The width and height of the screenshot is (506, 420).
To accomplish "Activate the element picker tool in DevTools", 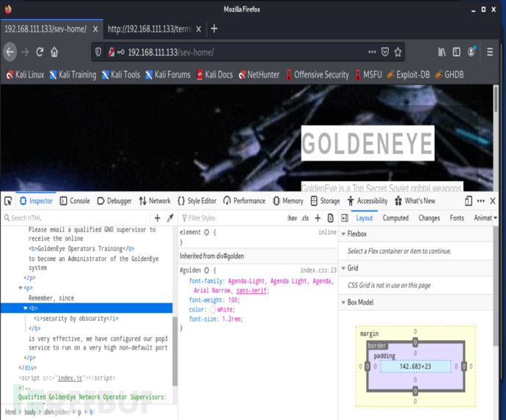I will [8, 201].
